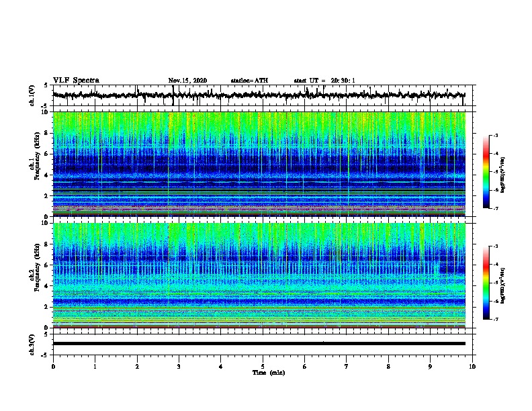Image resolution: width=532 pixels, height=411 pixels.
Task: Click the time-axis tick label "8"
Action: pyautogui.click(x=388, y=367)
